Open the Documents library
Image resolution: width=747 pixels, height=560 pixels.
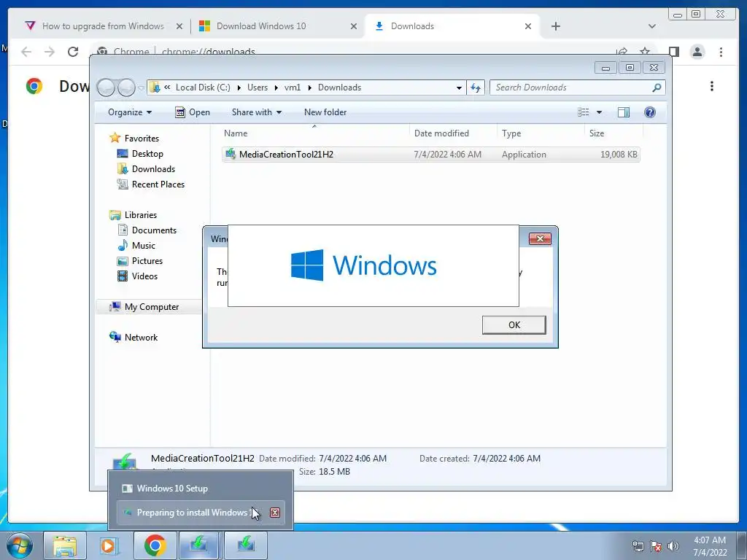[x=154, y=230]
